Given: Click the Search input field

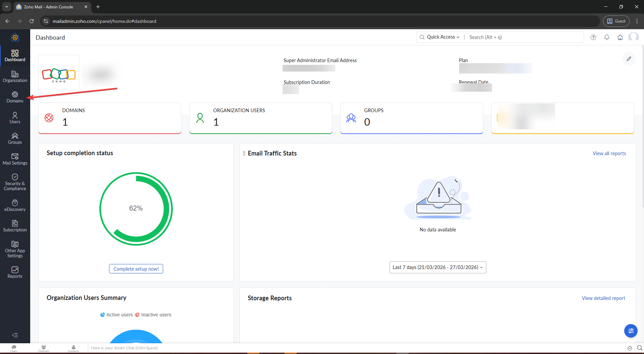Looking at the screenshot, I should [524, 37].
